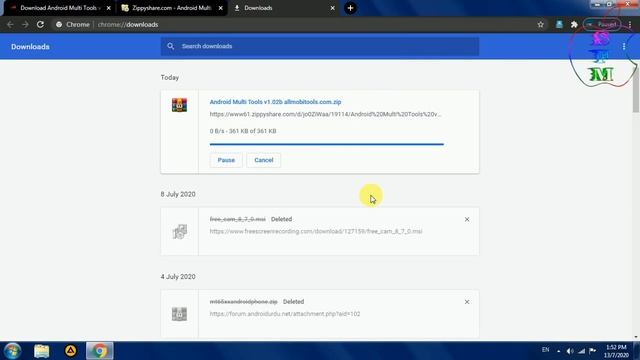The width and height of the screenshot is (640, 360).
Task: Open the volume control in system tray
Action: 570,351
